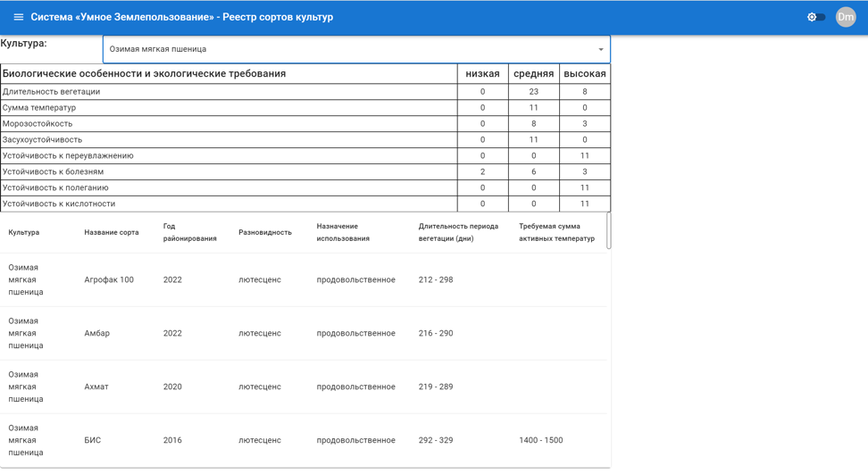
Task: Click the Длительность вегетации row label
Action: (51, 92)
